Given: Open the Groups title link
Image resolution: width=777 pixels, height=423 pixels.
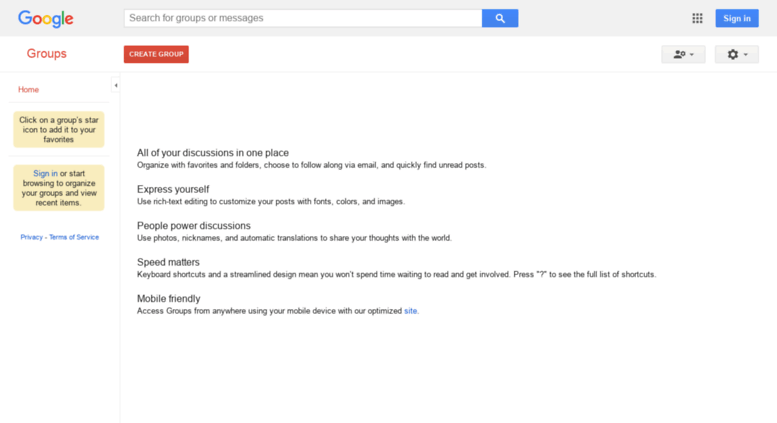Looking at the screenshot, I should 47,53.
